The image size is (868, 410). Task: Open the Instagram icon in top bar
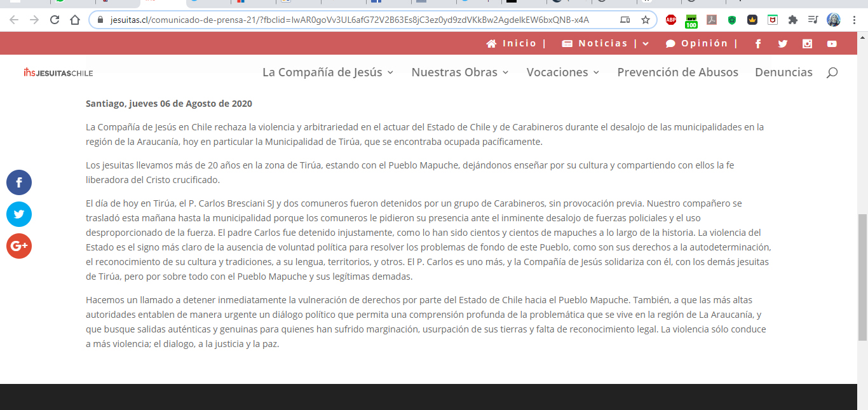[x=807, y=44]
